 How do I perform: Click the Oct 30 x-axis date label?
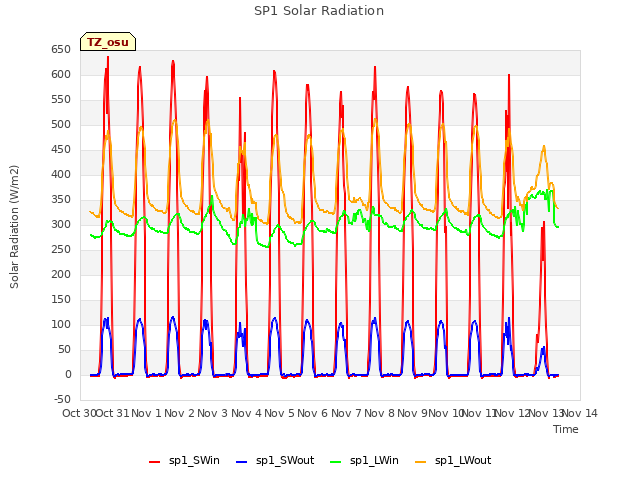(x=79, y=413)
